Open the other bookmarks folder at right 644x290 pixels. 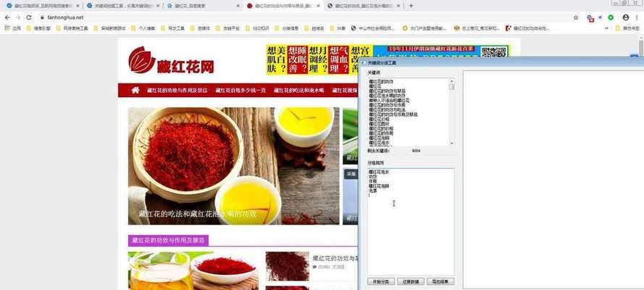tap(627, 28)
